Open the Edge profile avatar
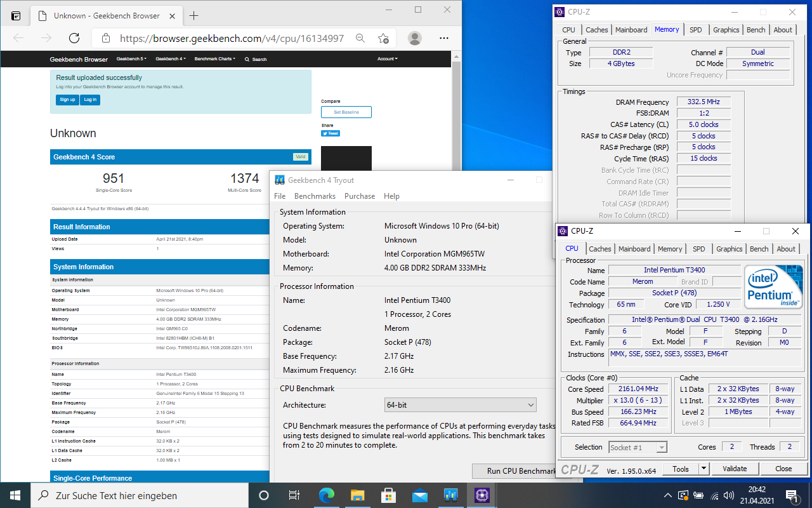Viewport: 812px width, 508px height. click(415, 38)
